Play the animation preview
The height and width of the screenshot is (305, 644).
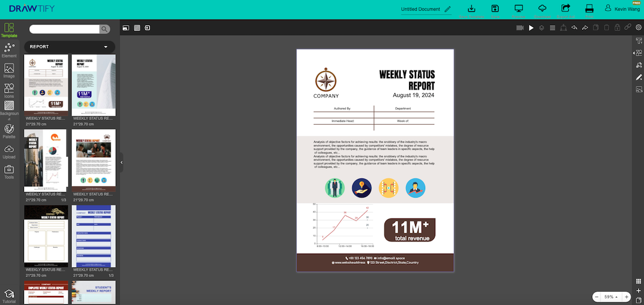[x=531, y=27]
